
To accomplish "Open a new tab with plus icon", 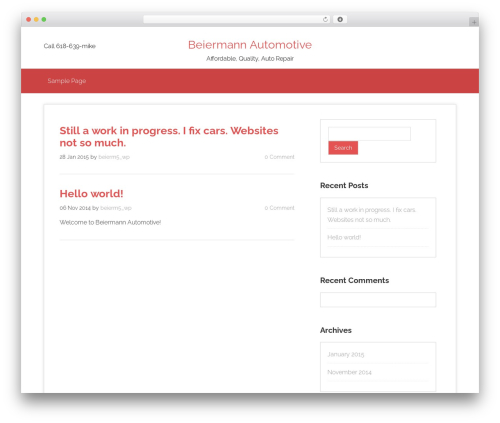I will tap(474, 22).
